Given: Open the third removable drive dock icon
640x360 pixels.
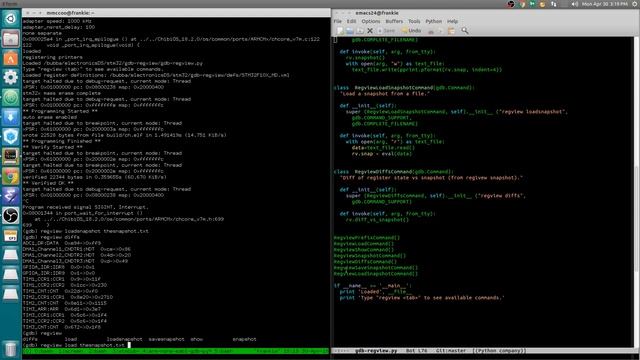Looking at the screenshot, I should [x=11, y=293].
